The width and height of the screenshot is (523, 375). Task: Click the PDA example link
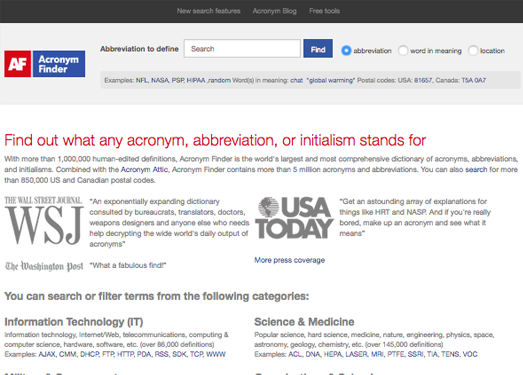pyautogui.click(x=144, y=354)
